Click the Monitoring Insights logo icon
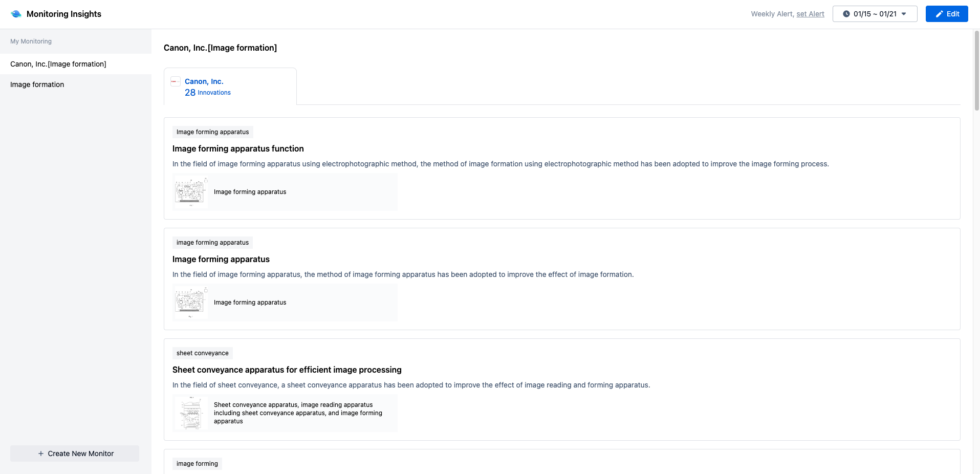 pyautogui.click(x=16, y=14)
